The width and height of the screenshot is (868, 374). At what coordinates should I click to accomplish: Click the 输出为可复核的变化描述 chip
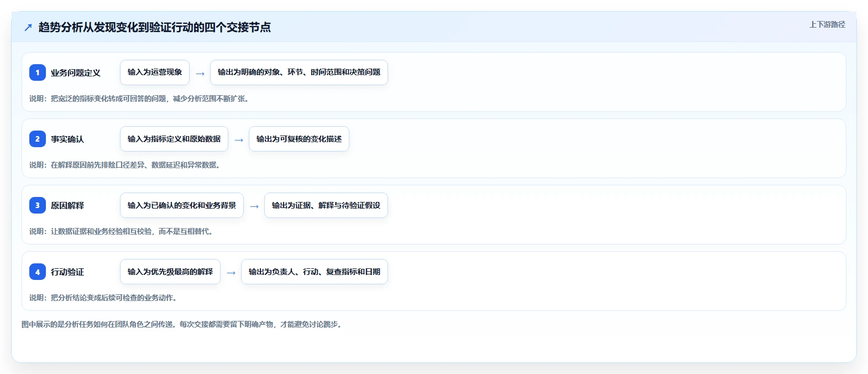coord(299,139)
